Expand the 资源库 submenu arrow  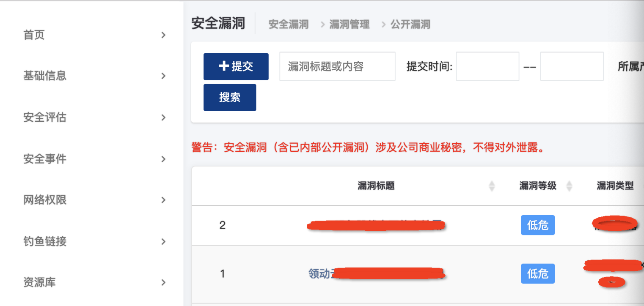(x=163, y=282)
